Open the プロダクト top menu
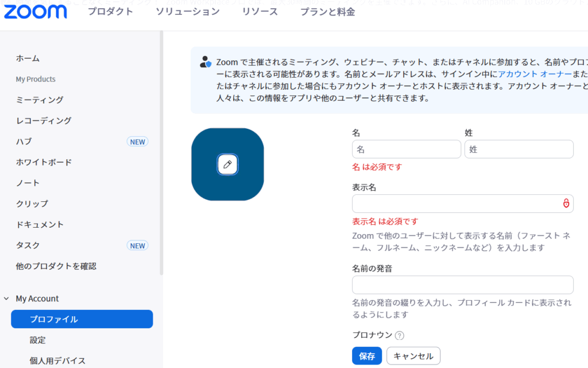The image size is (588, 368). click(110, 12)
